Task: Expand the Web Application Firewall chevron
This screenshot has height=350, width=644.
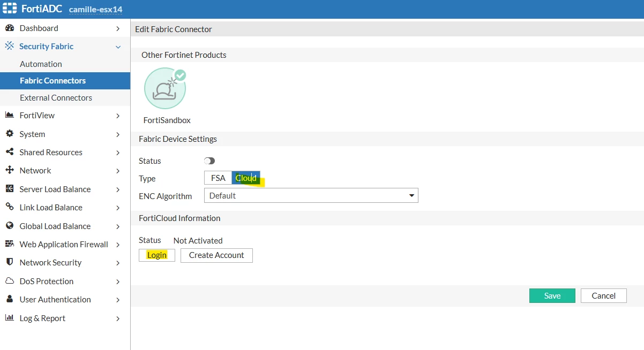Action: click(118, 245)
